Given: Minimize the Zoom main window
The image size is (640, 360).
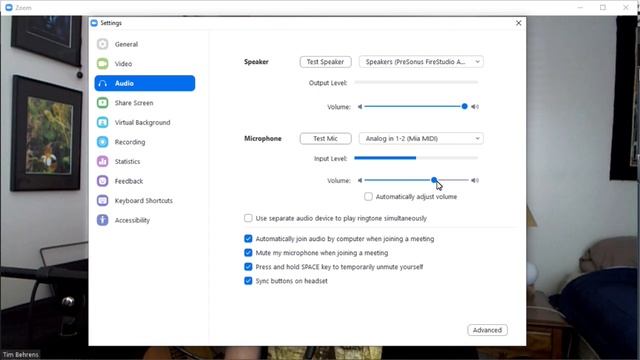Looking at the screenshot, I should coord(580,7).
